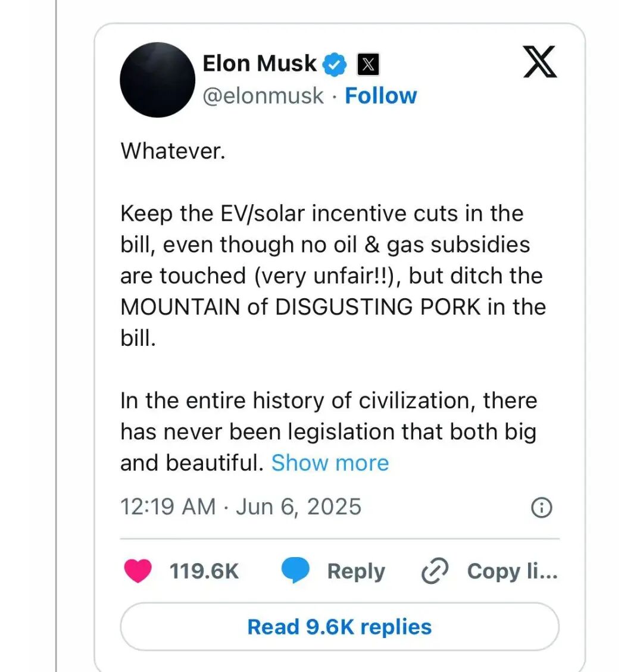This screenshot has width=643, height=672.
Task: Click the blue verified checkmark badge
Action: coord(335,64)
